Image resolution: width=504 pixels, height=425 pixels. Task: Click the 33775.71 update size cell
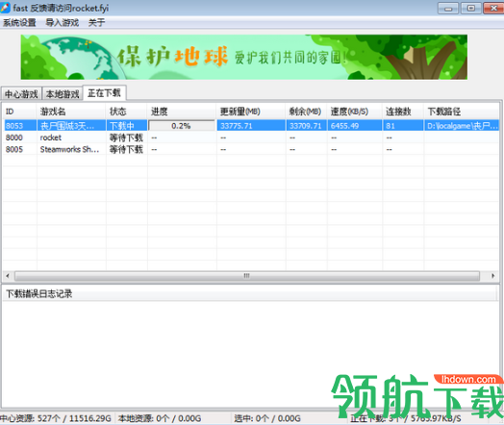pos(251,126)
